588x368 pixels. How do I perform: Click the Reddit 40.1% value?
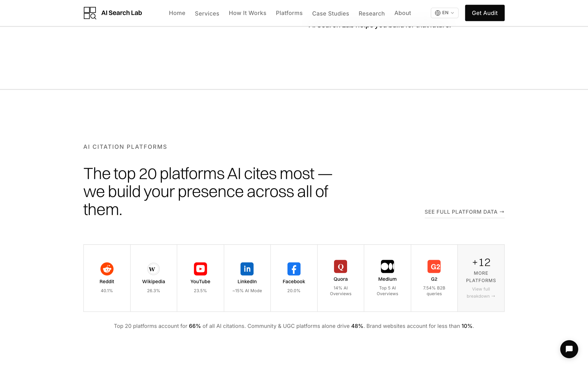[x=107, y=291]
